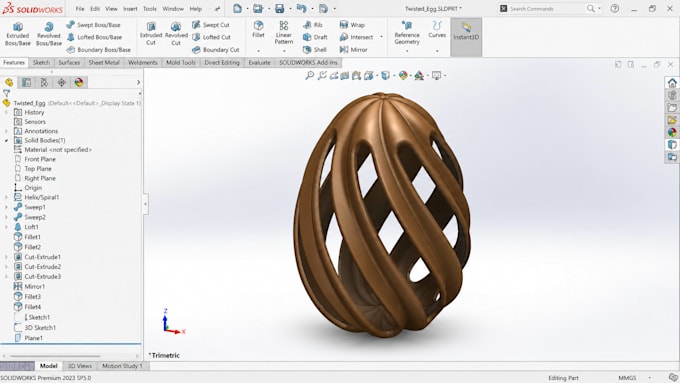Viewport: 680px width, 383px height.
Task: Click Boundary Boss/Base command
Action: 98,49
